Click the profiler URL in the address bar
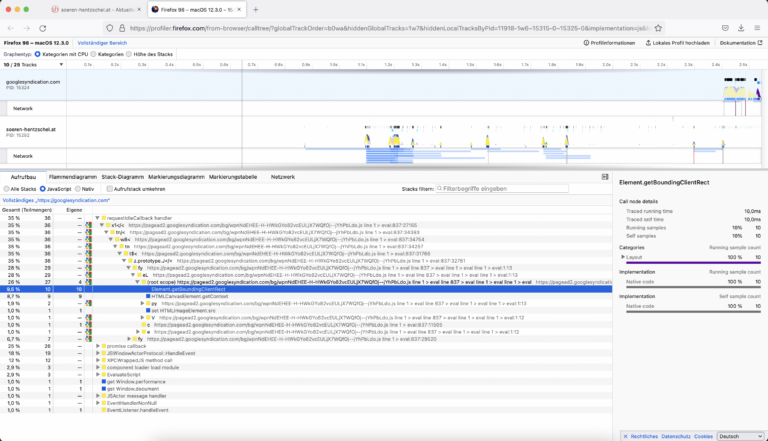The height and width of the screenshot is (441, 768). click(389, 28)
